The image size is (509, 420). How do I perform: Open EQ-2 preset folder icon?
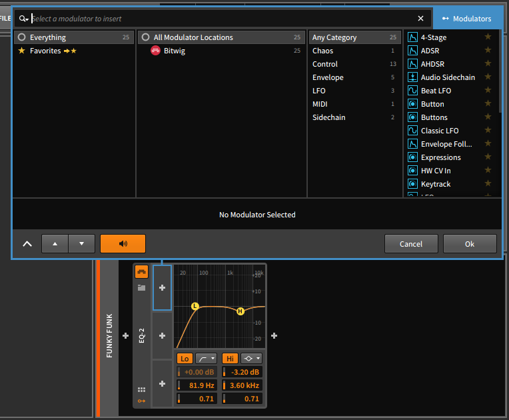coord(141,288)
